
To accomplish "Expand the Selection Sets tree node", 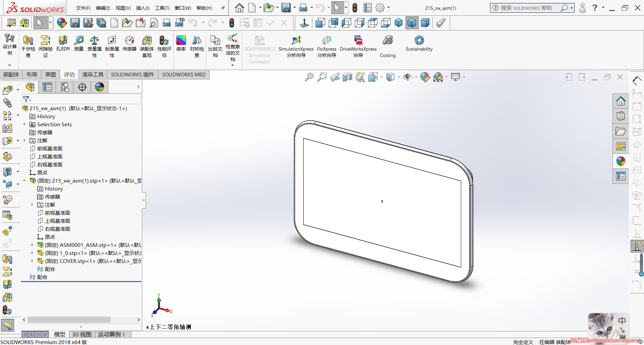I will click(x=24, y=125).
